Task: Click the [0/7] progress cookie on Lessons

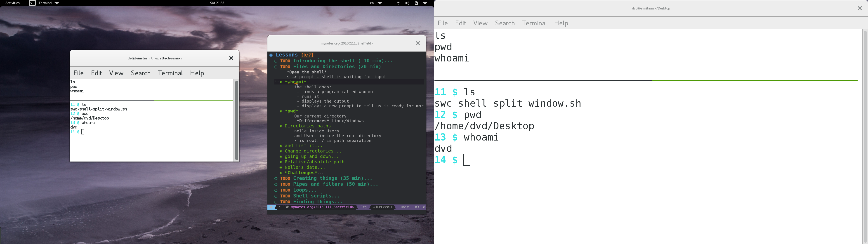Action: (307, 55)
